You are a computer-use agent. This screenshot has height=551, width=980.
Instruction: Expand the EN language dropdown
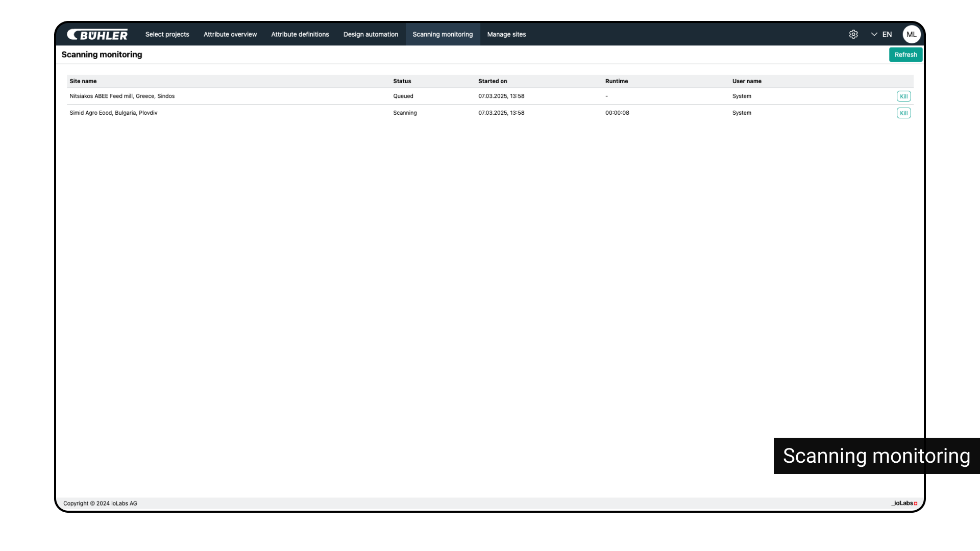pos(881,34)
